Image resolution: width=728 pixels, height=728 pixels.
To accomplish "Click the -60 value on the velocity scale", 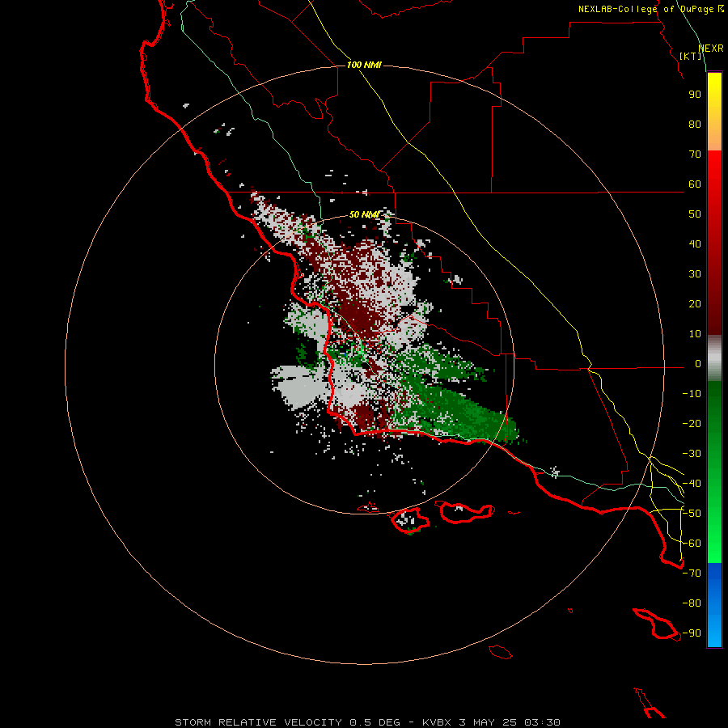I will pos(692,544).
